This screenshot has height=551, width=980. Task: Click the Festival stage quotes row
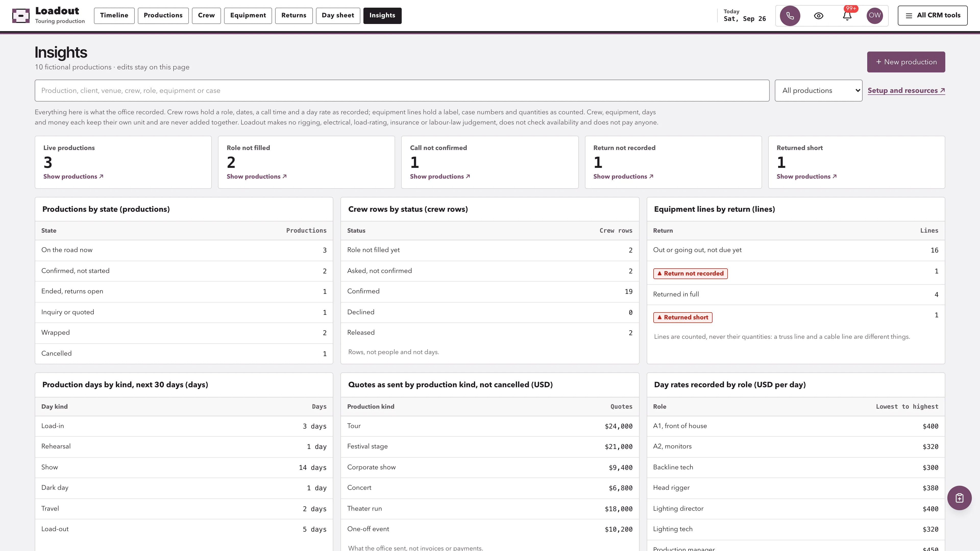[x=490, y=446]
